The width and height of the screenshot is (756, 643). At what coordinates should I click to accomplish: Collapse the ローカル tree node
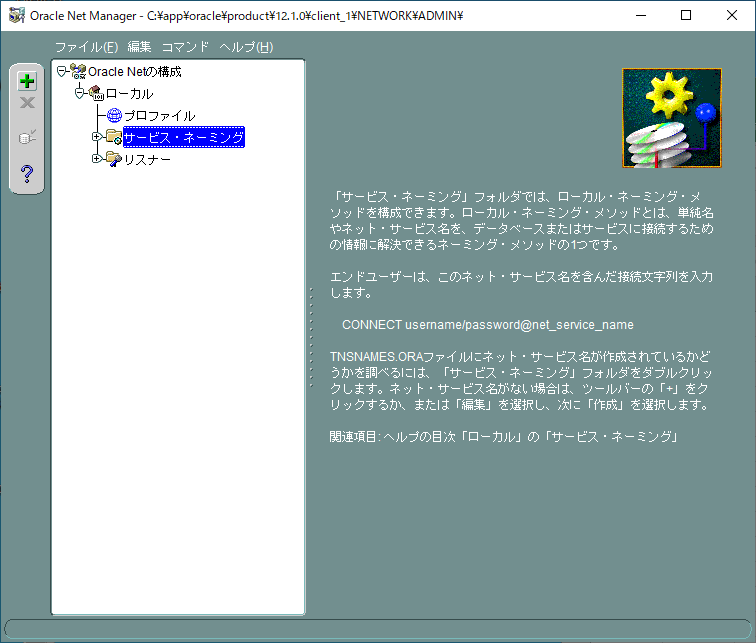pyautogui.click(x=80, y=93)
